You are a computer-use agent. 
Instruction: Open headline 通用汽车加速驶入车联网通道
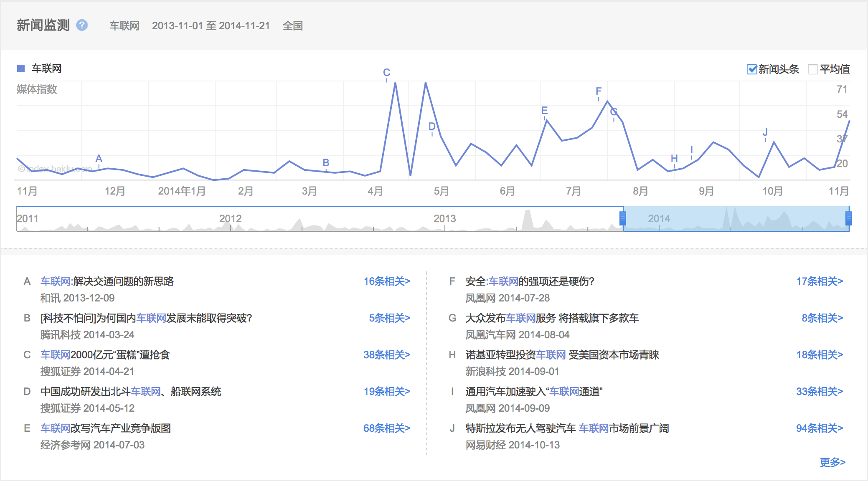(533, 392)
